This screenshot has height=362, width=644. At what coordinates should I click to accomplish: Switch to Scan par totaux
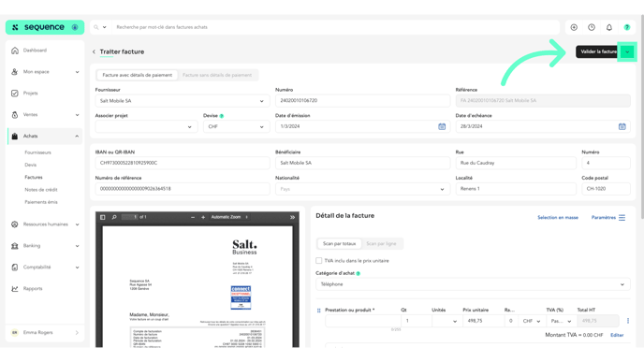tap(339, 244)
